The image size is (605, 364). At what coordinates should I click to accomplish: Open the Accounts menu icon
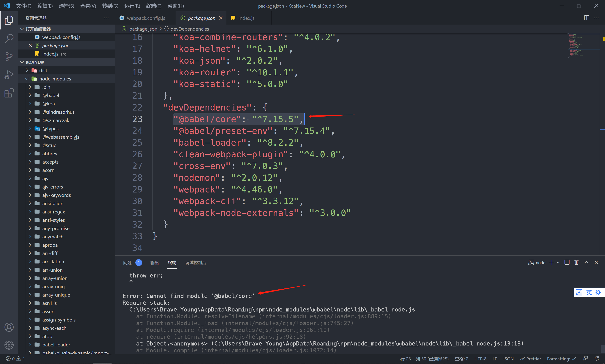[9, 327]
